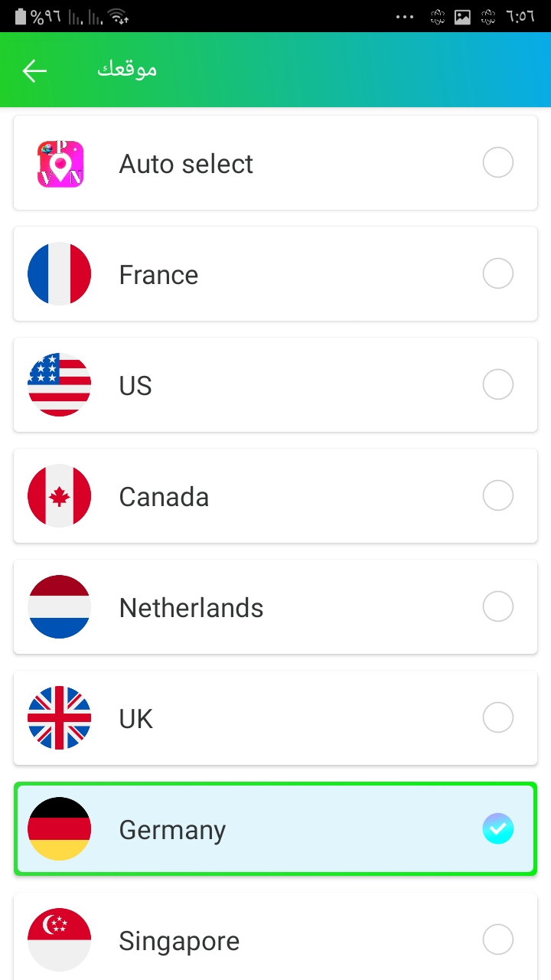Choose the Canada server label

[164, 497]
